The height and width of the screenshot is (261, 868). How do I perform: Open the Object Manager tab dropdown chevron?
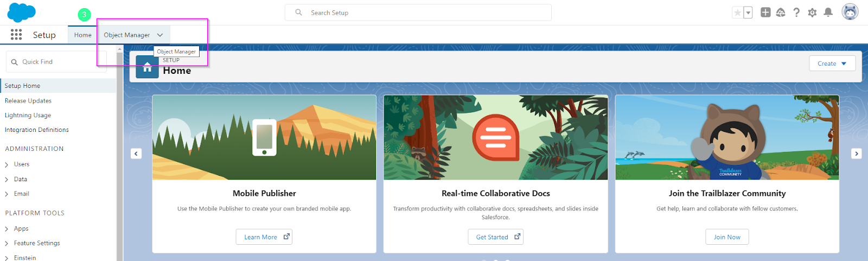(x=160, y=35)
